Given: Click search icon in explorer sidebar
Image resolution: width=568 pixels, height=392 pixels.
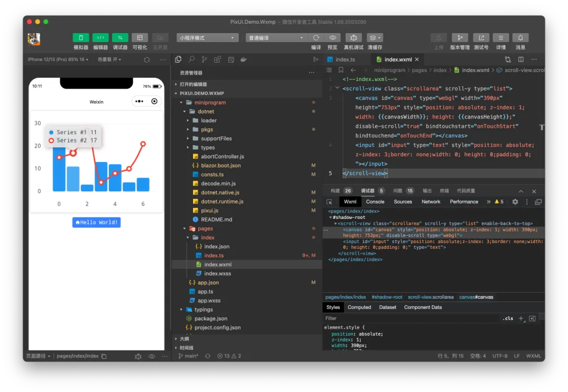Looking at the screenshot, I should pyautogui.click(x=191, y=59).
